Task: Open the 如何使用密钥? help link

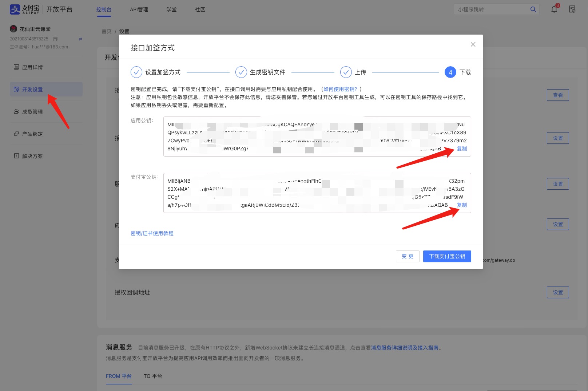Action: coord(340,89)
